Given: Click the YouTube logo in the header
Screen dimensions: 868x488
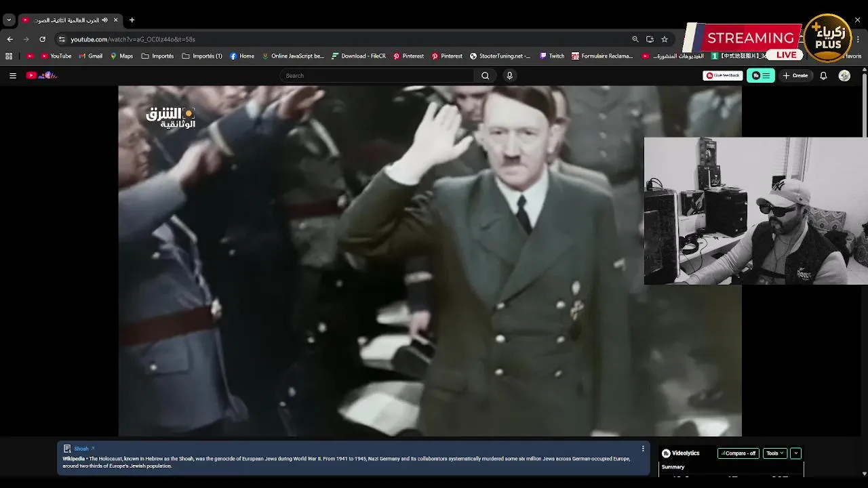Looking at the screenshot, I should (41, 75).
